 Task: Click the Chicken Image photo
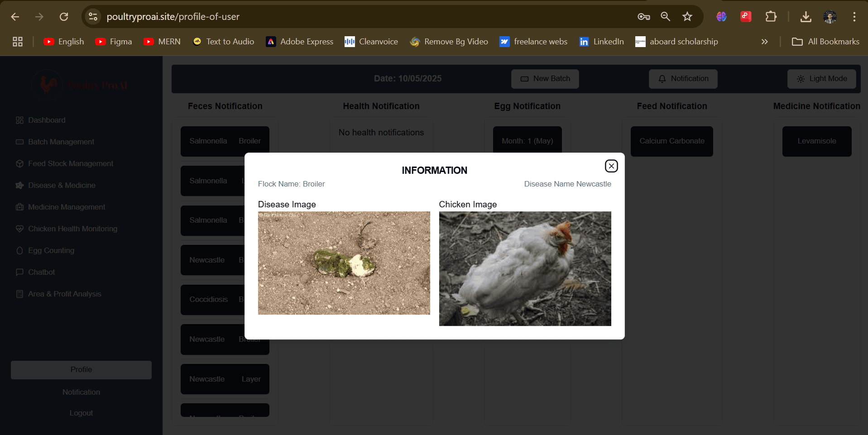pos(525,268)
